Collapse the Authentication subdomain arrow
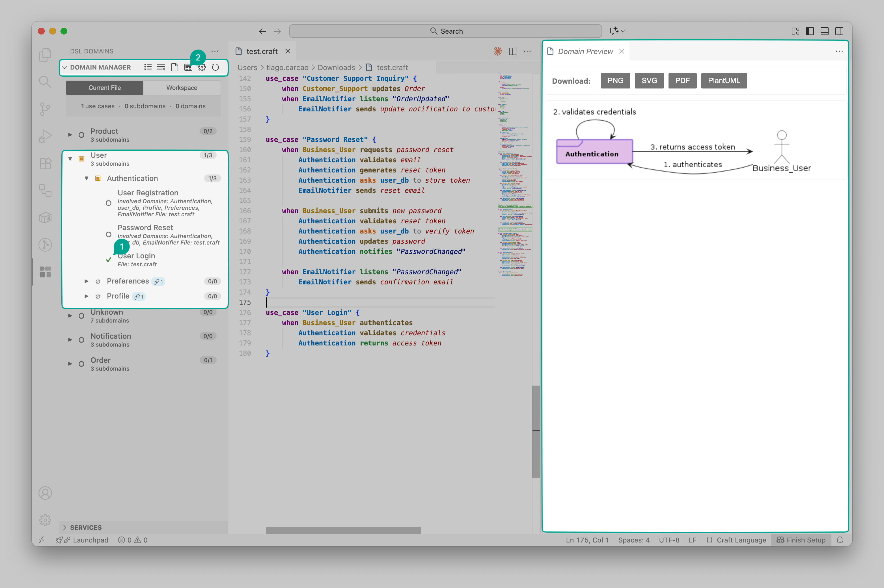Image resolution: width=884 pixels, height=588 pixels. (x=87, y=178)
